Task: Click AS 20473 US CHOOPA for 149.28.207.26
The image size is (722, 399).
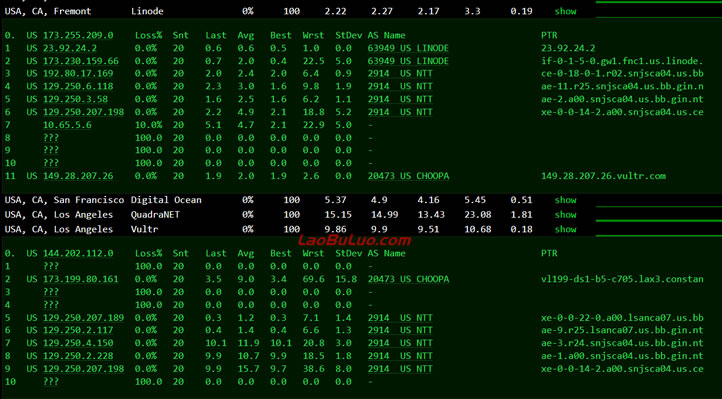Action: pos(408,176)
